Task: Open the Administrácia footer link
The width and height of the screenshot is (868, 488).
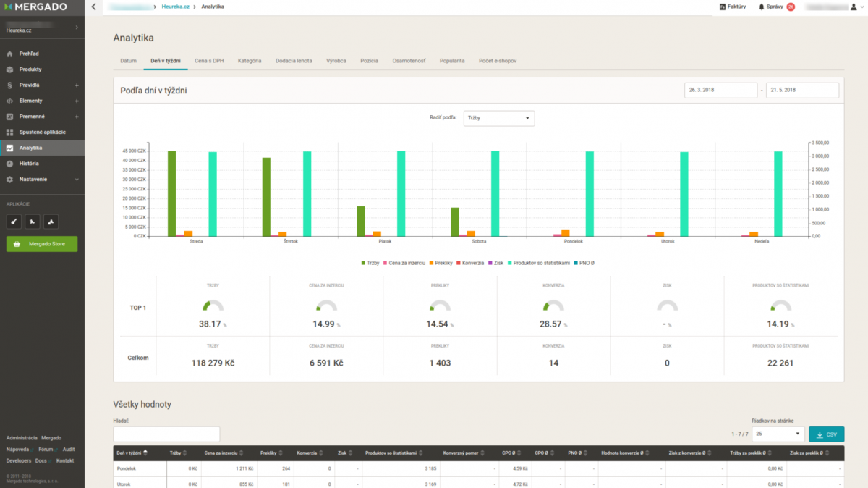Action: point(22,438)
